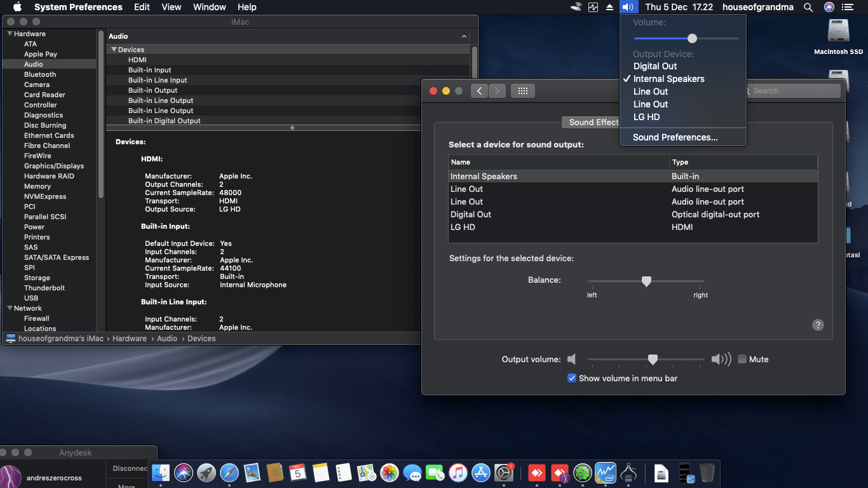
Task: Open Notification Center list icon
Action: pyautogui.click(x=847, y=7)
